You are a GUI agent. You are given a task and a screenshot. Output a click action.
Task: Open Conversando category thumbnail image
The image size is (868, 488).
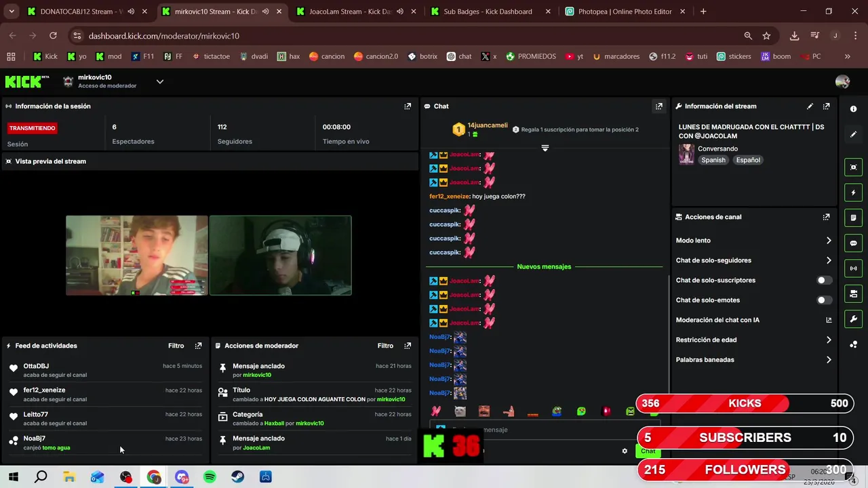(x=686, y=154)
